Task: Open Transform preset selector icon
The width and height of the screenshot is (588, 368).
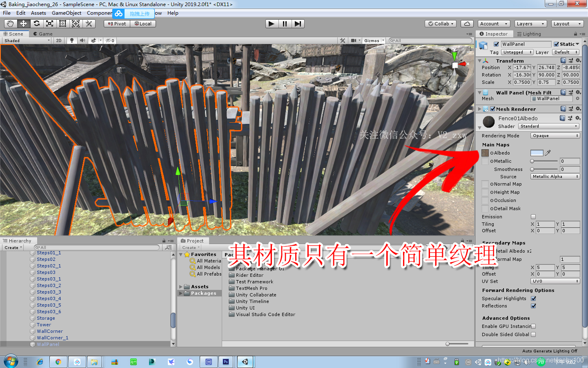Action: [x=570, y=61]
